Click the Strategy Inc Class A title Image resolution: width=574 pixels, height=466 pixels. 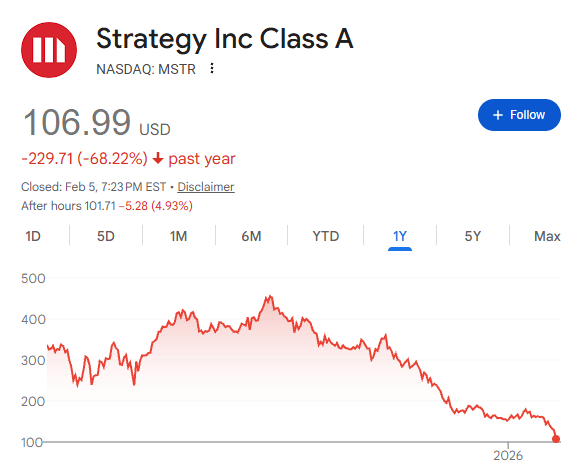[x=225, y=38]
